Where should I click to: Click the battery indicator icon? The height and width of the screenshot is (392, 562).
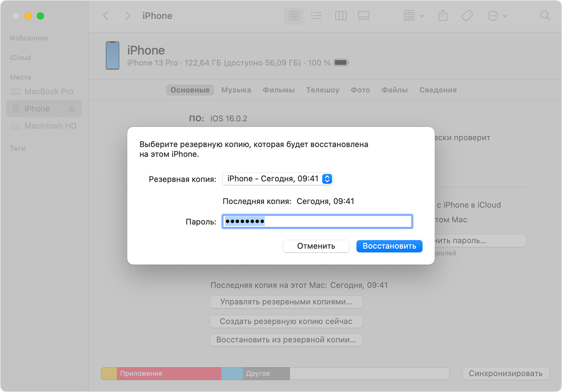pyautogui.click(x=341, y=63)
